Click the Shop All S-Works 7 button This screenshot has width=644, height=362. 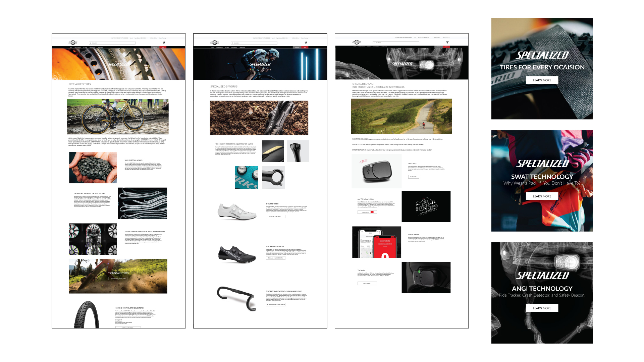pos(276,217)
